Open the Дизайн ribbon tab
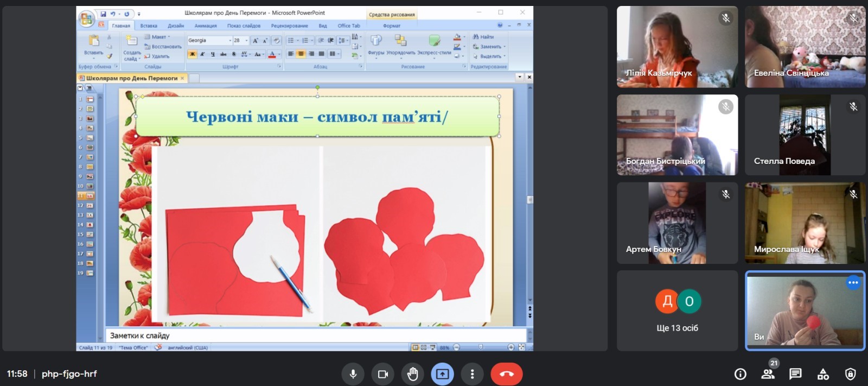Screen dimensions: 868x386 coord(176,26)
